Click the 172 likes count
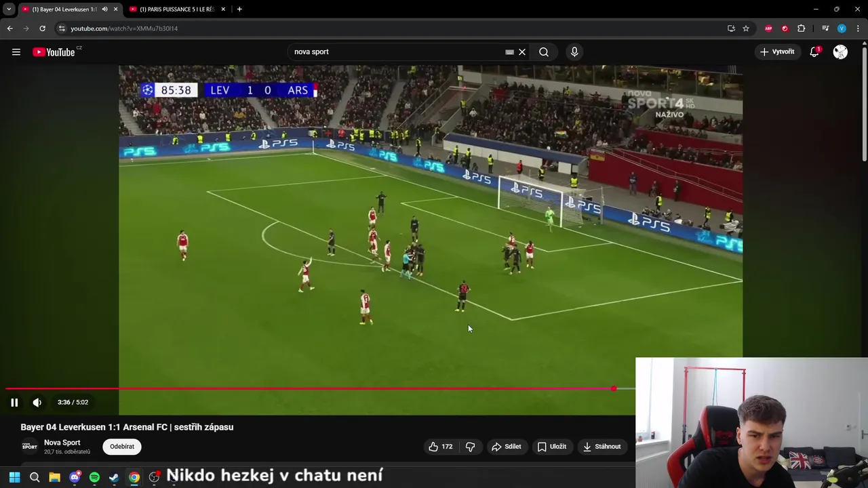 click(x=447, y=447)
